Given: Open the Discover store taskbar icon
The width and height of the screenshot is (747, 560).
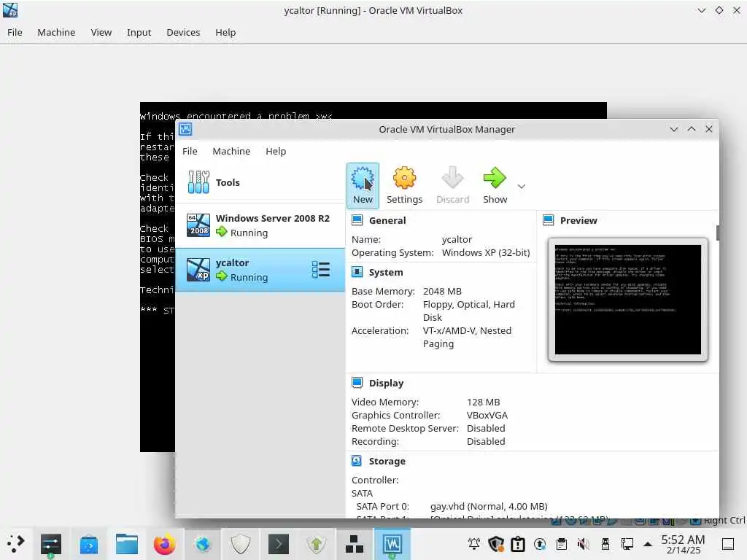Looking at the screenshot, I should tap(88, 544).
